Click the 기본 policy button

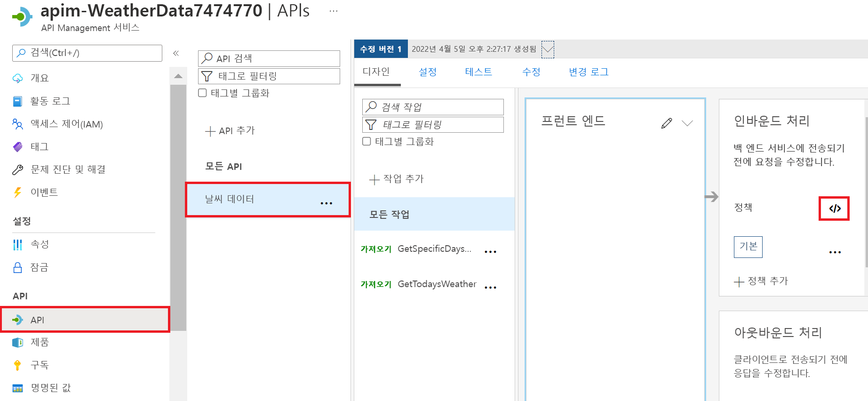point(748,247)
